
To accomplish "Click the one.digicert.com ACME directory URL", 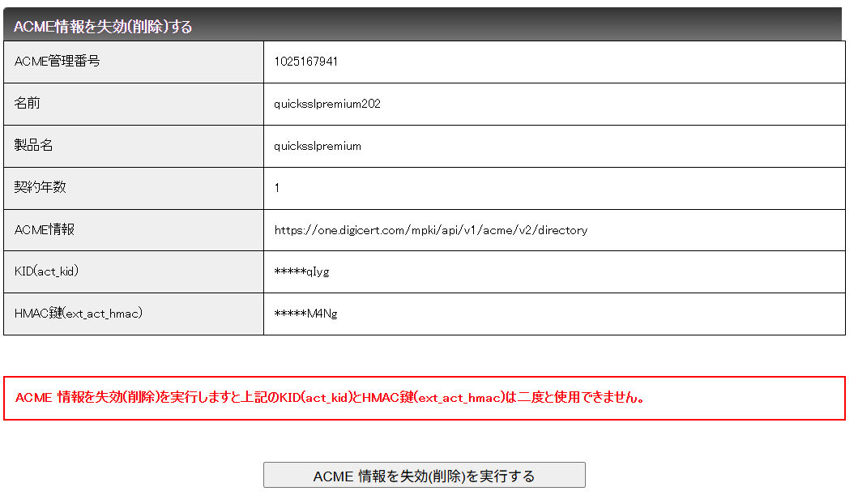I will pyautogui.click(x=430, y=230).
